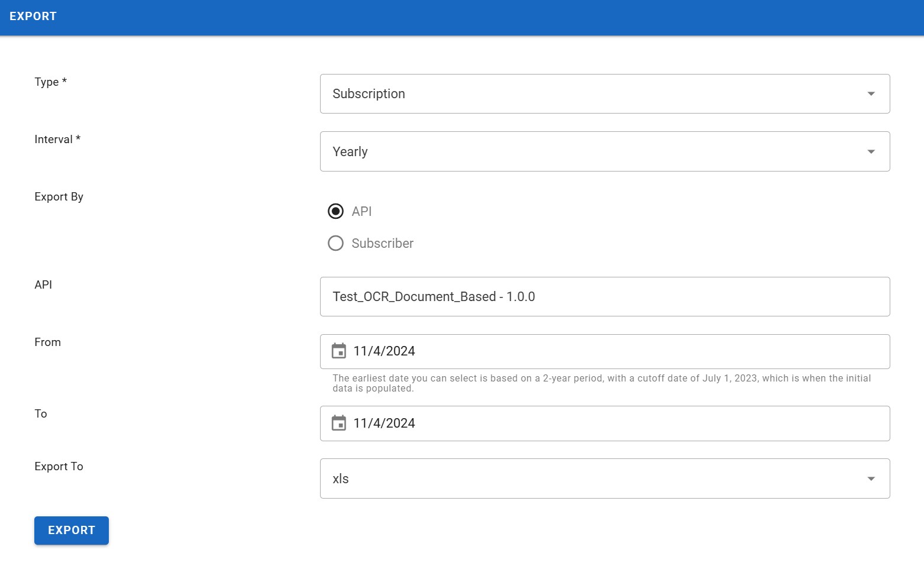Click the API radio option label text
924x582 pixels.
(361, 212)
